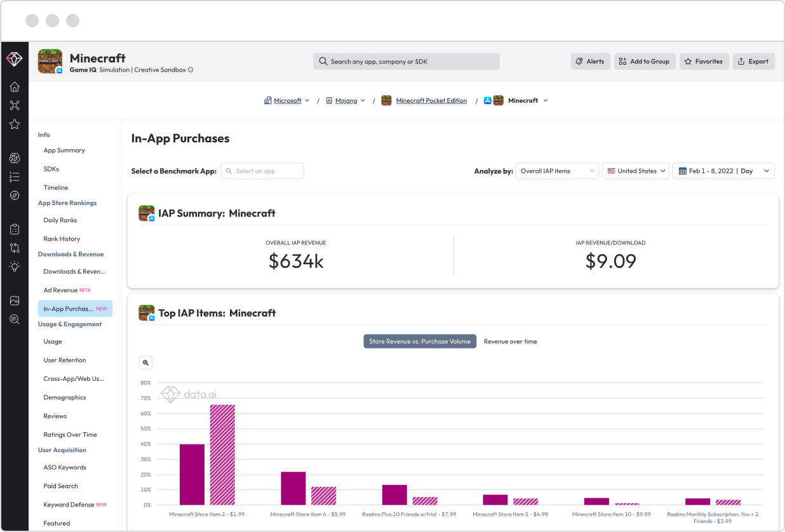Open SDKs in side menu

click(51, 169)
